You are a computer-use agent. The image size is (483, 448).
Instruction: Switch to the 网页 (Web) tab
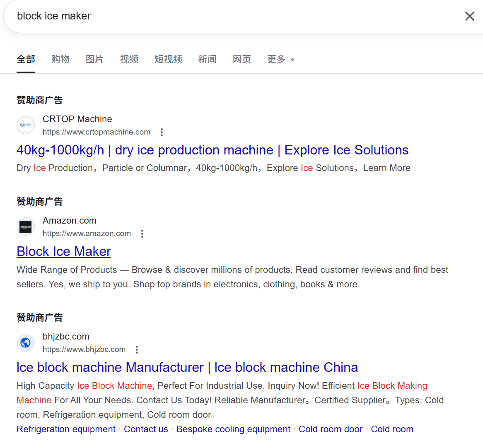coord(242,59)
